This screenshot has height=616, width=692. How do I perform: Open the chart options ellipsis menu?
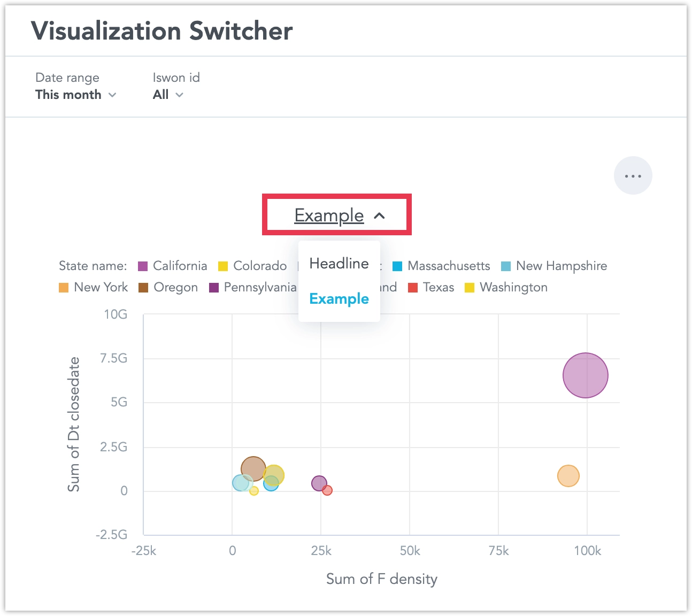click(633, 175)
